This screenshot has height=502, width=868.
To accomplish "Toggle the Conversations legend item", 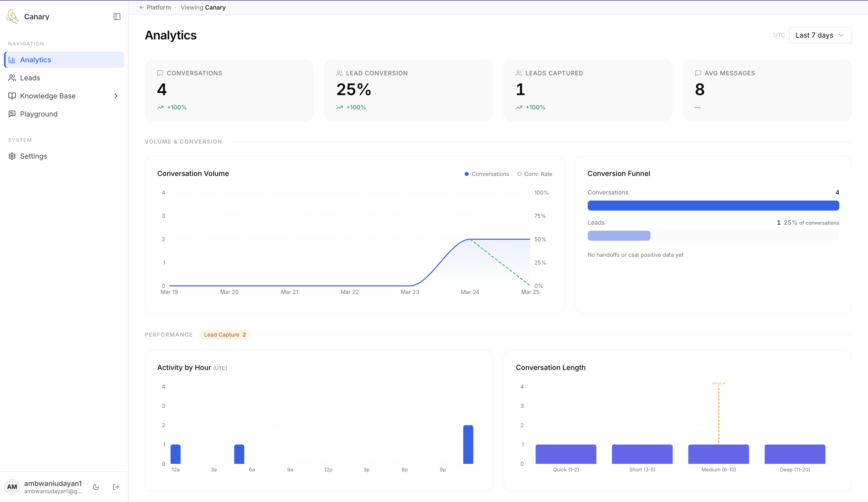I will pyautogui.click(x=487, y=174).
